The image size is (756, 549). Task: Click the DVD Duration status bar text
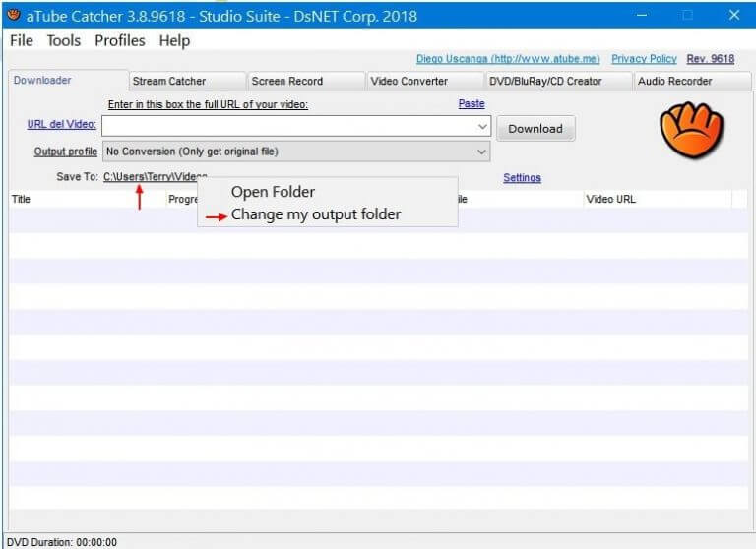62,542
